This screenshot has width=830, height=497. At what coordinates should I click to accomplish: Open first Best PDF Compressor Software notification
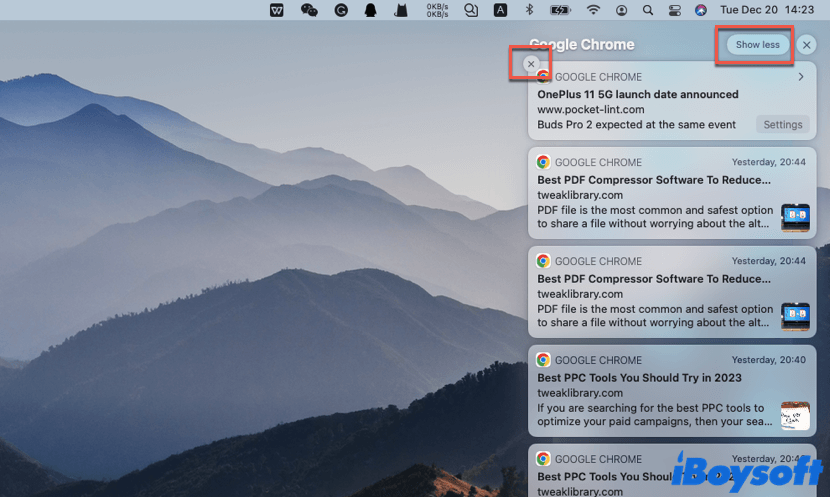click(672, 193)
